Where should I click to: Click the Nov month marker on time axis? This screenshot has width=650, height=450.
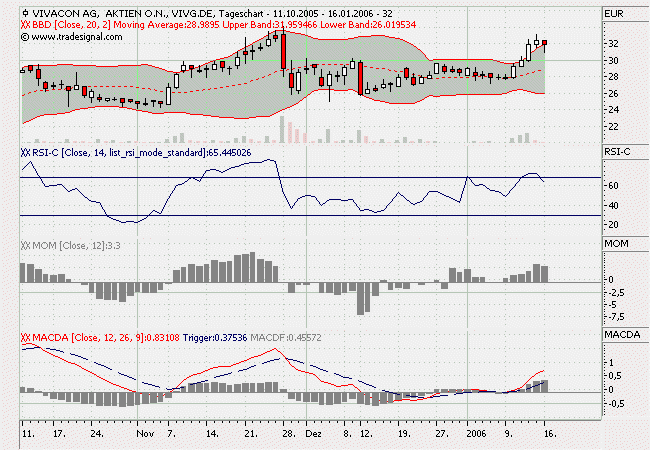coord(145,434)
